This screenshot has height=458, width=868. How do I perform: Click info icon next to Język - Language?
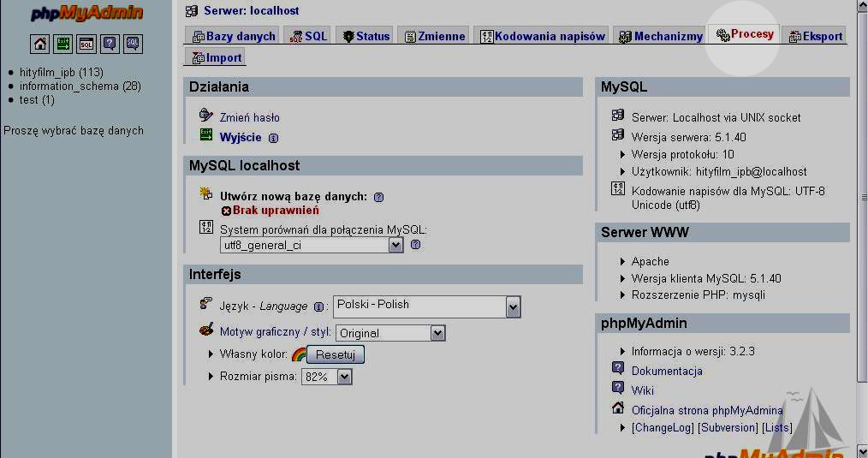pos(318,306)
